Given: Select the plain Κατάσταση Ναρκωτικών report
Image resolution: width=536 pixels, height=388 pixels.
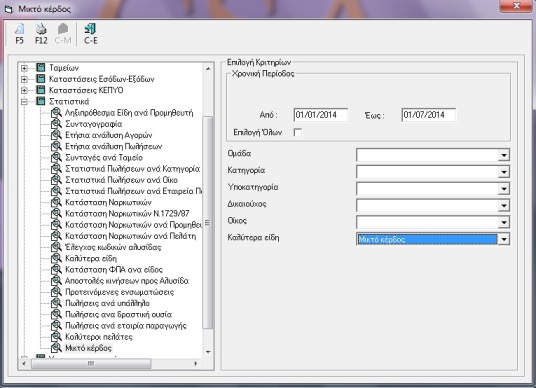Looking at the screenshot, I should coord(108,202).
